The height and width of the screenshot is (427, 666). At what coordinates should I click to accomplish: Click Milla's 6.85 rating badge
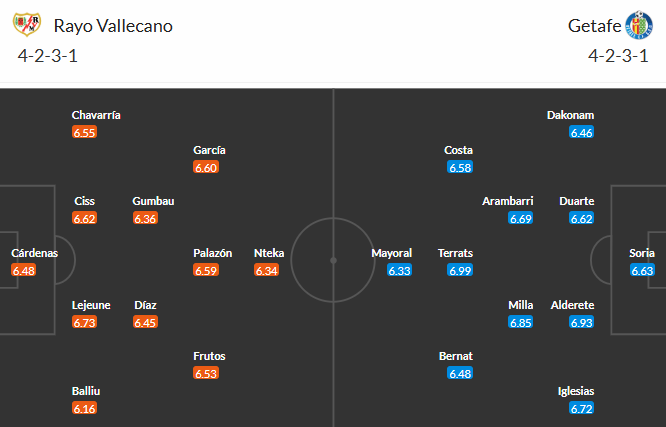(x=521, y=322)
